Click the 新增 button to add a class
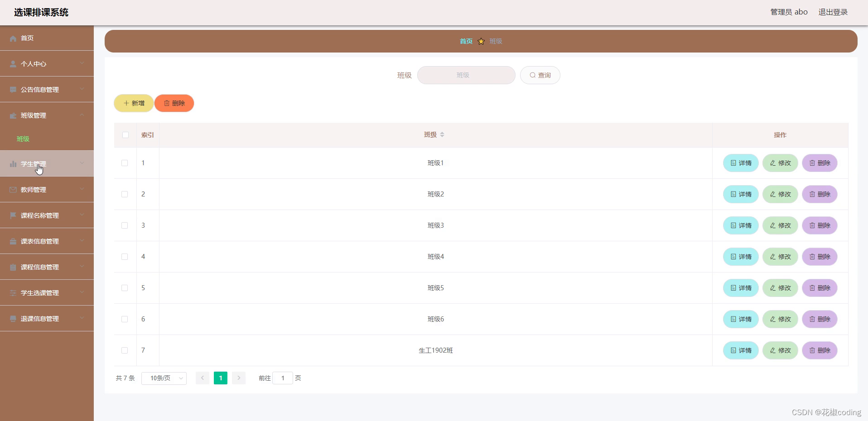This screenshot has height=421, width=868. point(133,103)
